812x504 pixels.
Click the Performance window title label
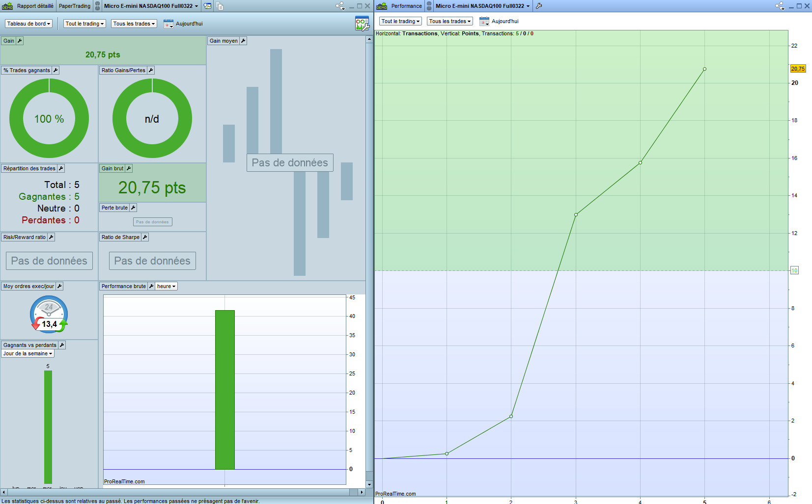tap(407, 6)
